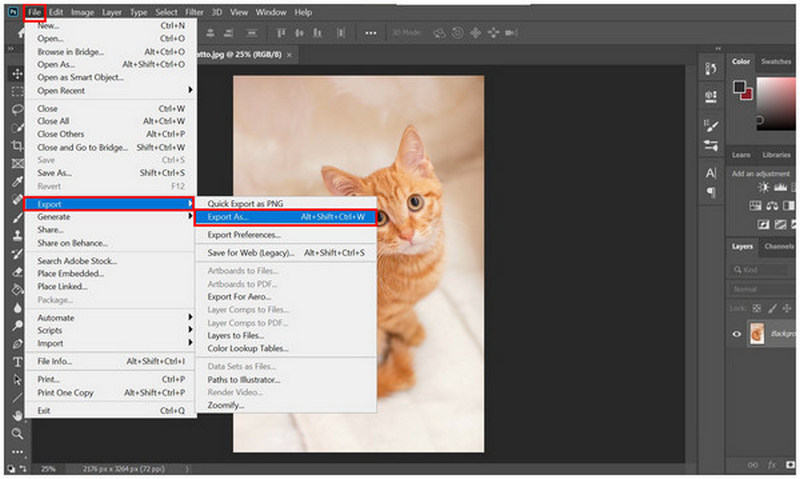
Task: Select the Eraser tool
Action: click(x=17, y=271)
